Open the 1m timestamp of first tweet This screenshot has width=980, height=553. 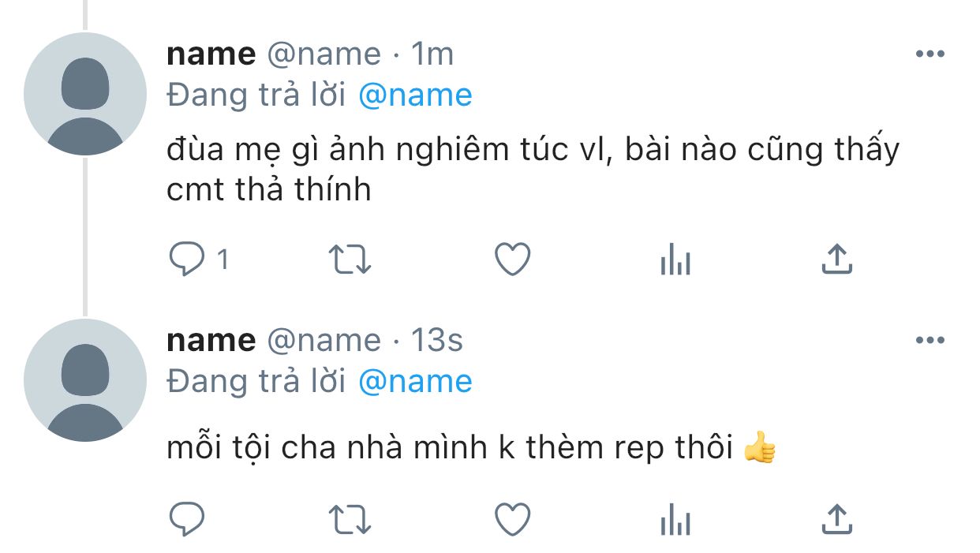[433, 54]
